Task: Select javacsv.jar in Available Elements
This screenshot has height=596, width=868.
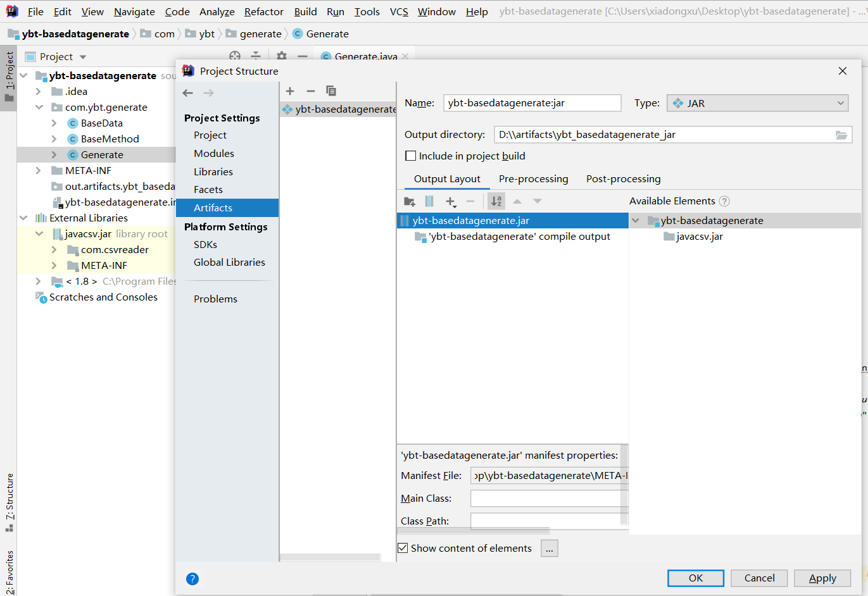Action: coord(693,237)
